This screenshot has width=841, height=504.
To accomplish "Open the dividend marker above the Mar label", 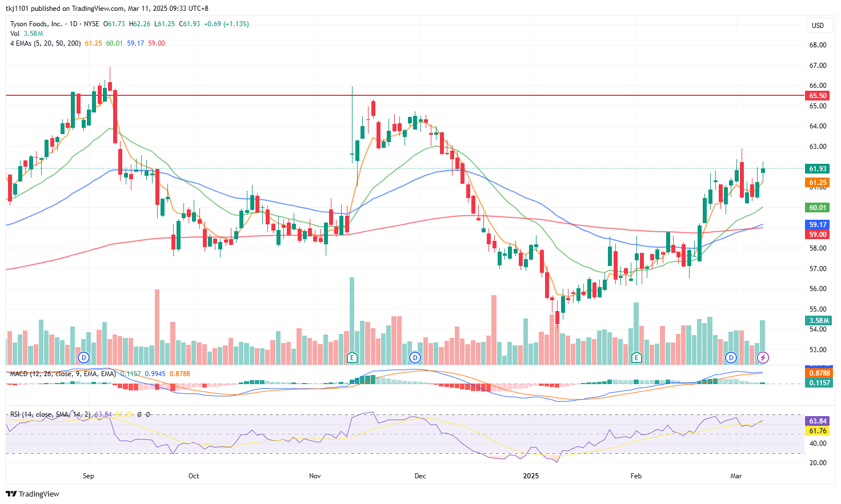I will click(x=731, y=358).
